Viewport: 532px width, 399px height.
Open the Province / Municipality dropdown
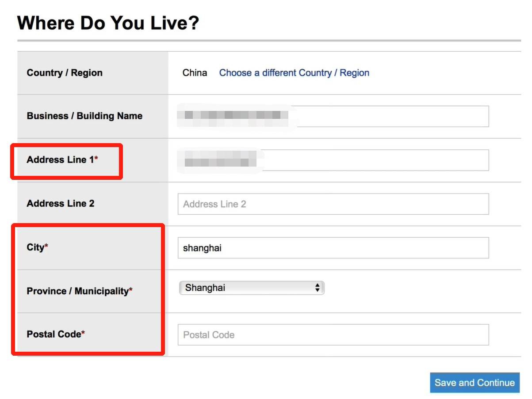tap(251, 288)
